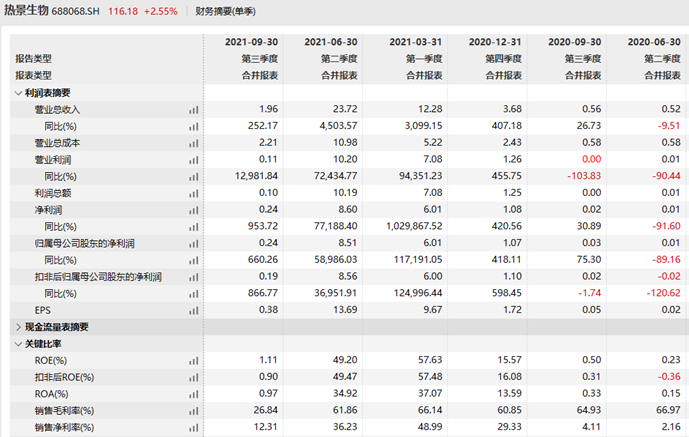Image resolution: width=689 pixels, height=437 pixels.
Task: Open chart icon for EPS row
Action: point(194,311)
